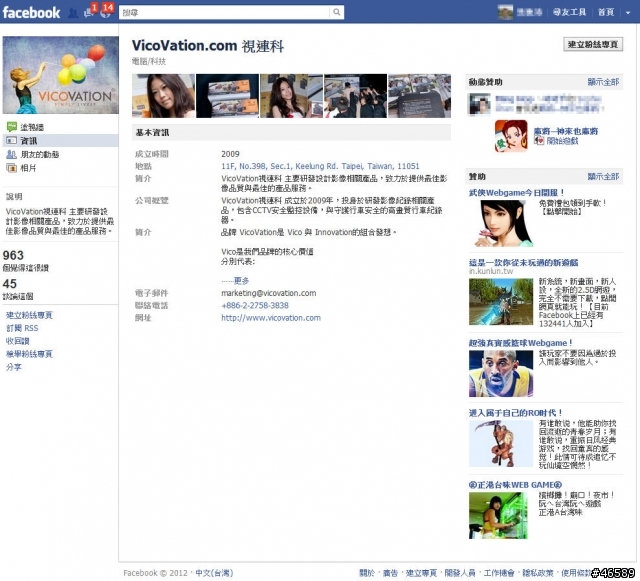Open 正港台味WEB GAME ad title
Screen dimensions: 640x581
click(x=515, y=485)
